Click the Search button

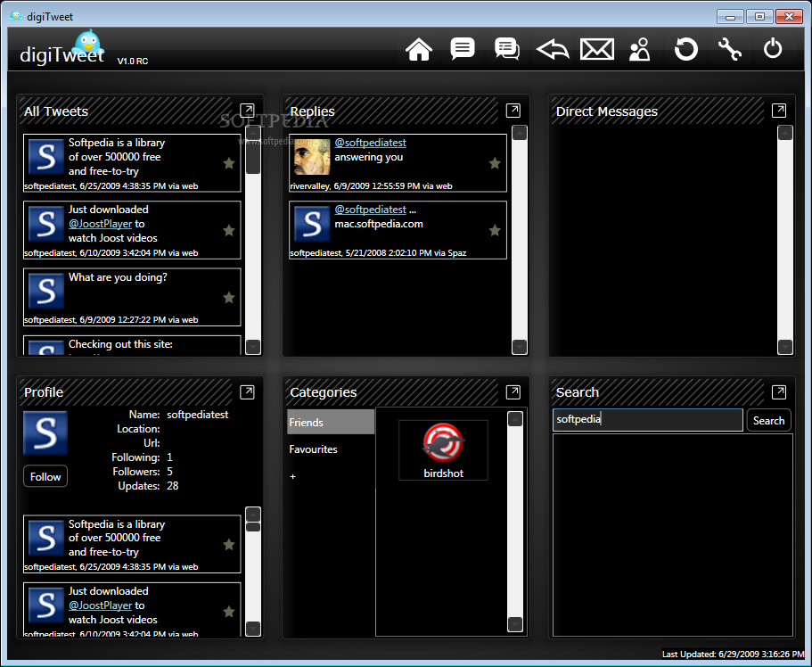coord(768,420)
